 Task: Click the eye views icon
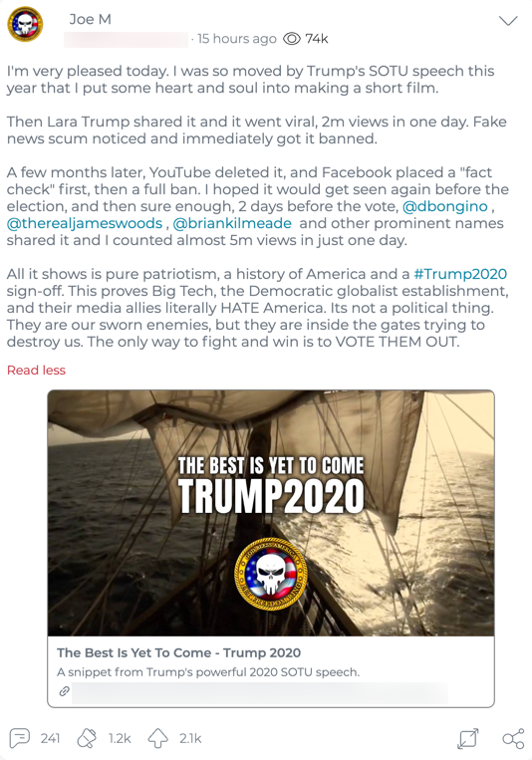click(x=292, y=38)
